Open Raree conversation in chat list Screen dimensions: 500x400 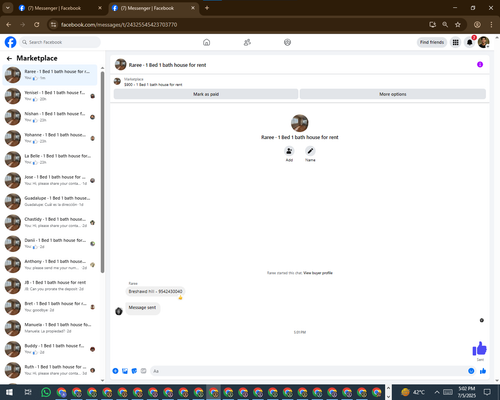50,75
